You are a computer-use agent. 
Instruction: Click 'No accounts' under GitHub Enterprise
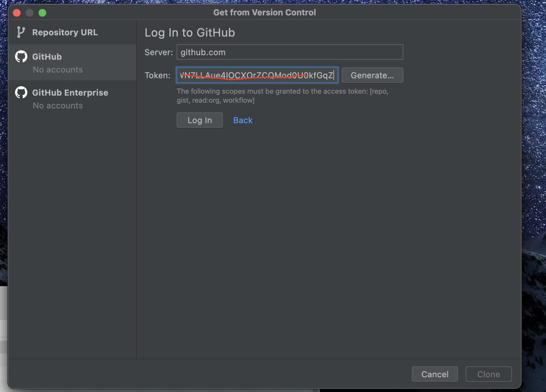58,106
